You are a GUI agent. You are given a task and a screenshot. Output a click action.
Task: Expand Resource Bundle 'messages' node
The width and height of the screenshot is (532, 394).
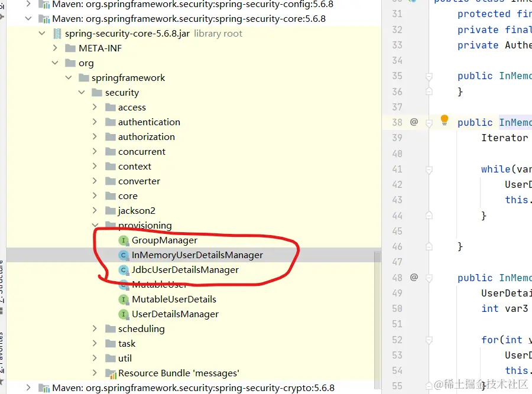click(x=95, y=373)
